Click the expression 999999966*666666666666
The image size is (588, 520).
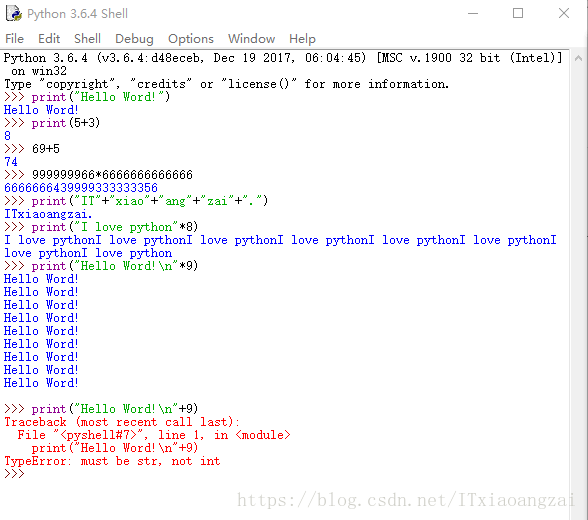pos(112,175)
